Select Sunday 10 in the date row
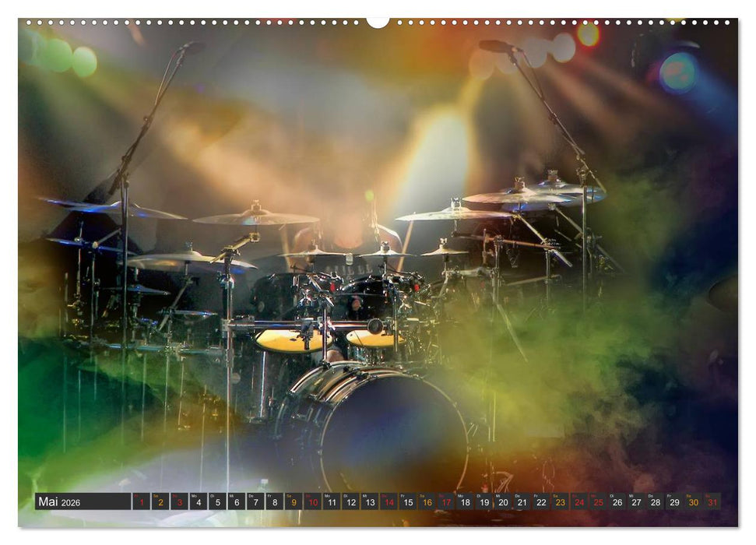Screen dimensions: 756x545 [x=313, y=501]
